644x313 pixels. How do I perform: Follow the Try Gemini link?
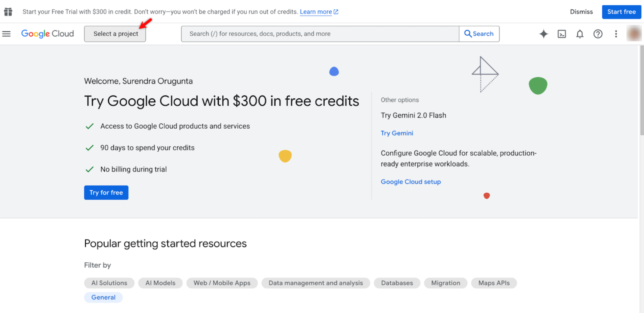pos(397,133)
